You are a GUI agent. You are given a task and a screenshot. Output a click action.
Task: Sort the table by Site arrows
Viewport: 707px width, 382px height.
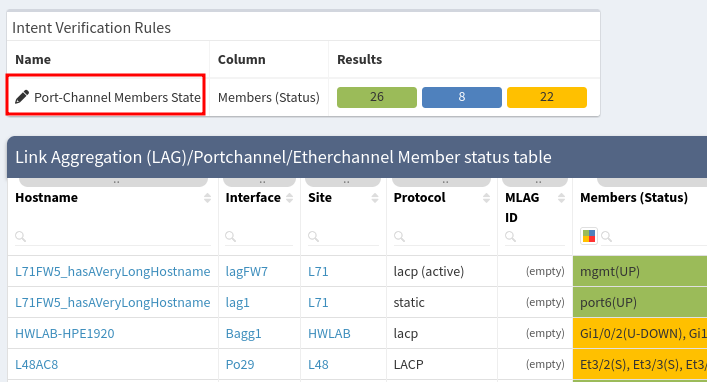click(x=375, y=198)
